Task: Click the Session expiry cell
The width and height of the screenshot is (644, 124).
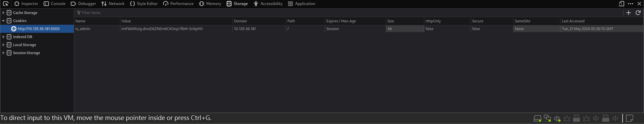Action: click(x=355, y=29)
